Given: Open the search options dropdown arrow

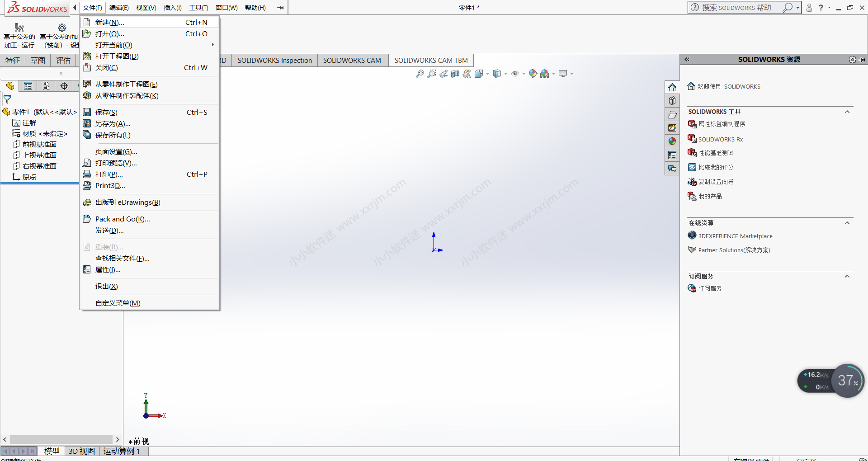Looking at the screenshot, I should (797, 8).
